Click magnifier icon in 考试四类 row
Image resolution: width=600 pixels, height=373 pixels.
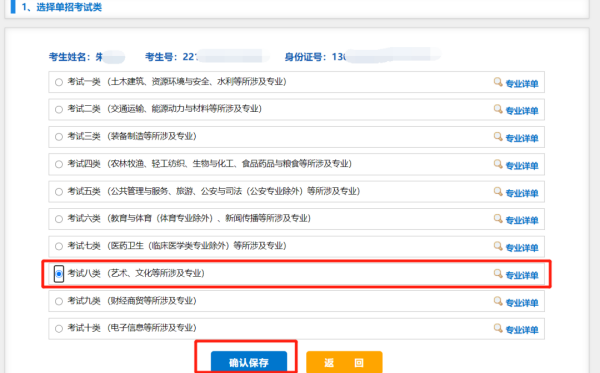498,164
